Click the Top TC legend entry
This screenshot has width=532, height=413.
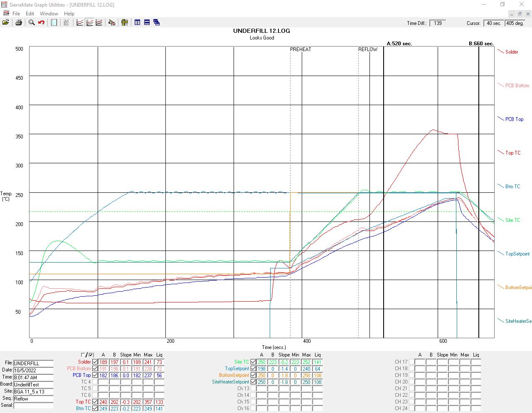coord(512,153)
